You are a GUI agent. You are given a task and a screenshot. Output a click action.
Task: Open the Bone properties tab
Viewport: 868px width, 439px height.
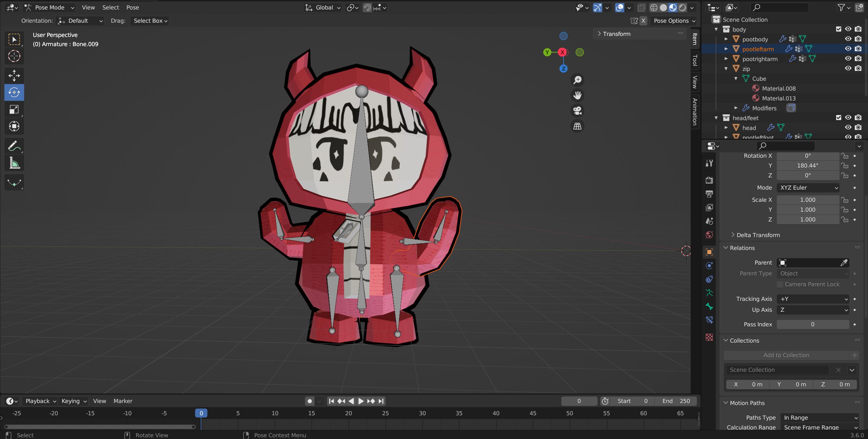coord(709,306)
